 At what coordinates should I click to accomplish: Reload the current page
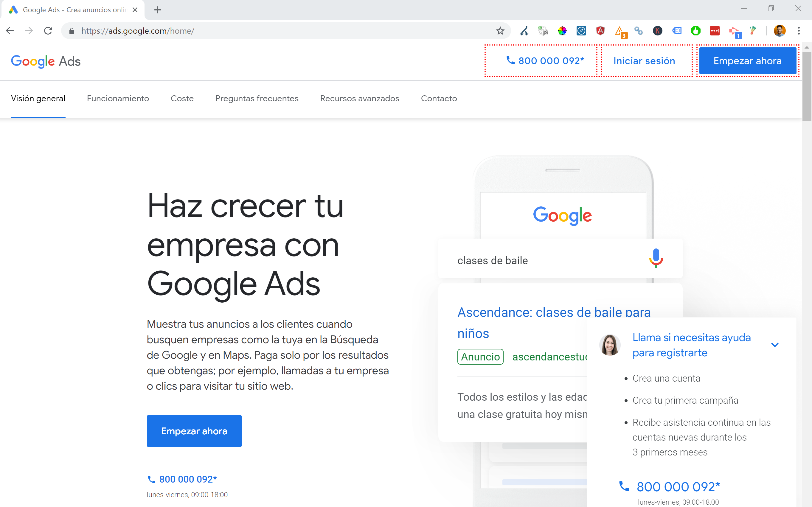[x=48, y=30]
